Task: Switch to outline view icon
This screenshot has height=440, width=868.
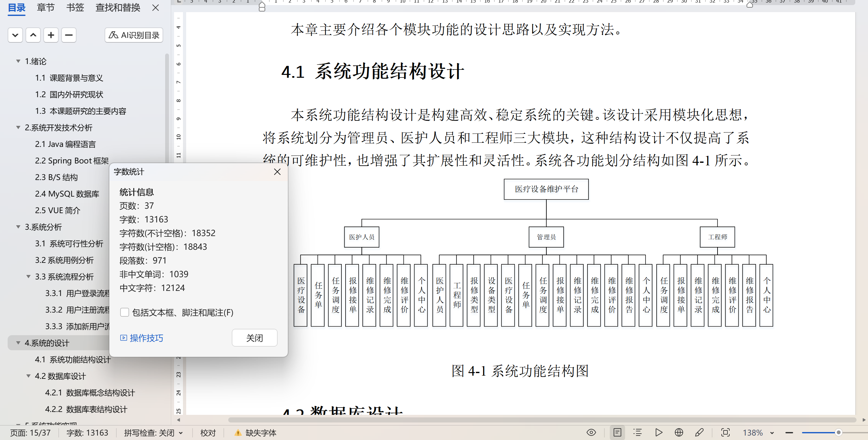Action: click(638, 432)
